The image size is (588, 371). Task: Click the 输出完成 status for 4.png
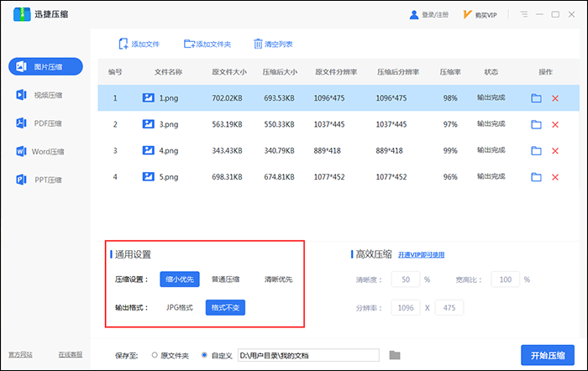(x=491, y=150)
